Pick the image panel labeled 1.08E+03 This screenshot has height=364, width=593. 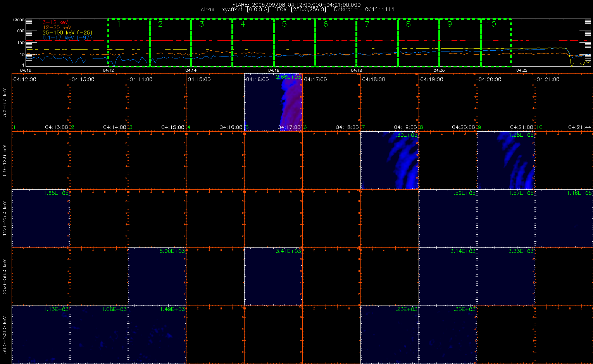click(99, 335)
